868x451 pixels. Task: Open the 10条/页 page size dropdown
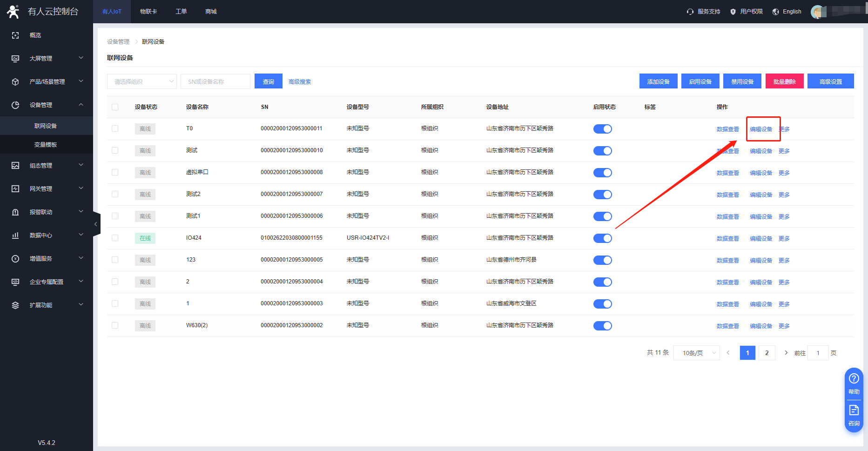(696, 353)
